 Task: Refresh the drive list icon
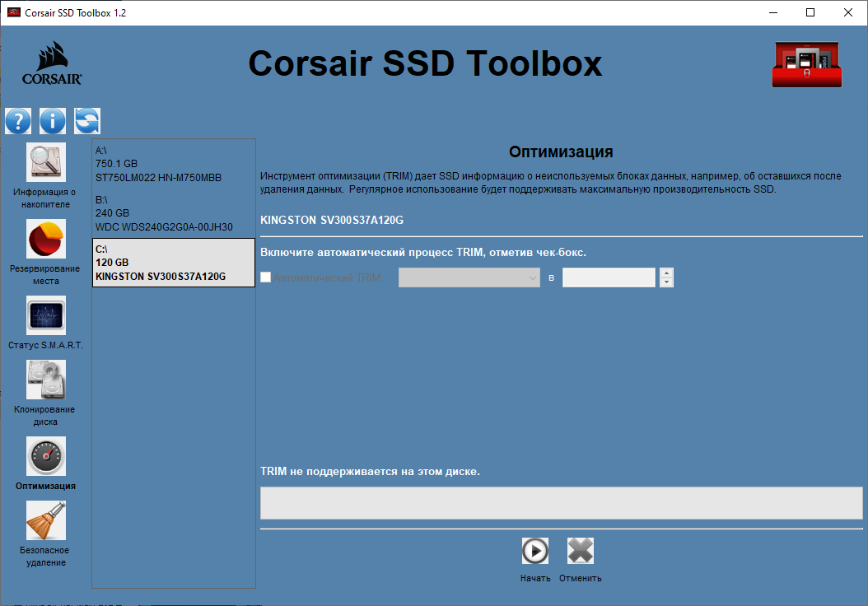tap(87, 121)
